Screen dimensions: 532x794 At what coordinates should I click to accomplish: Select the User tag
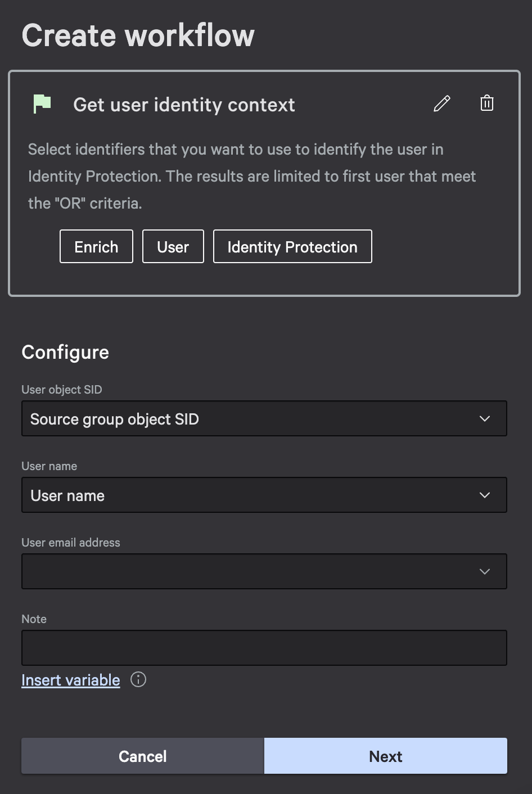click(173, 246)
